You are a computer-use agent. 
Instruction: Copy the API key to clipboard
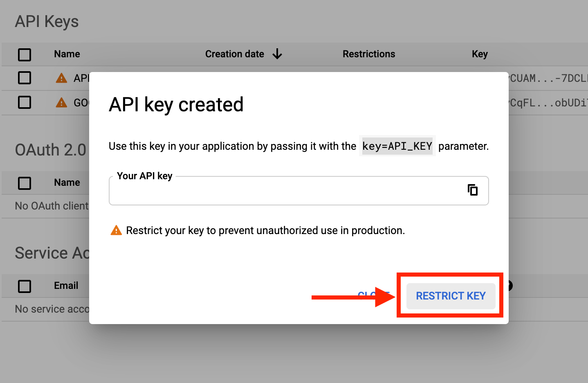point(472,190)
